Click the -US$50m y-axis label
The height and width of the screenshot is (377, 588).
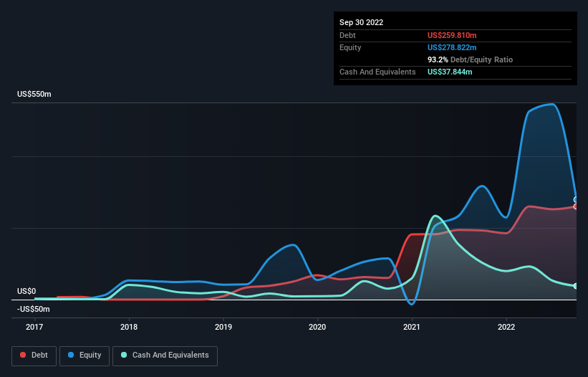click(x=34, y=309)
